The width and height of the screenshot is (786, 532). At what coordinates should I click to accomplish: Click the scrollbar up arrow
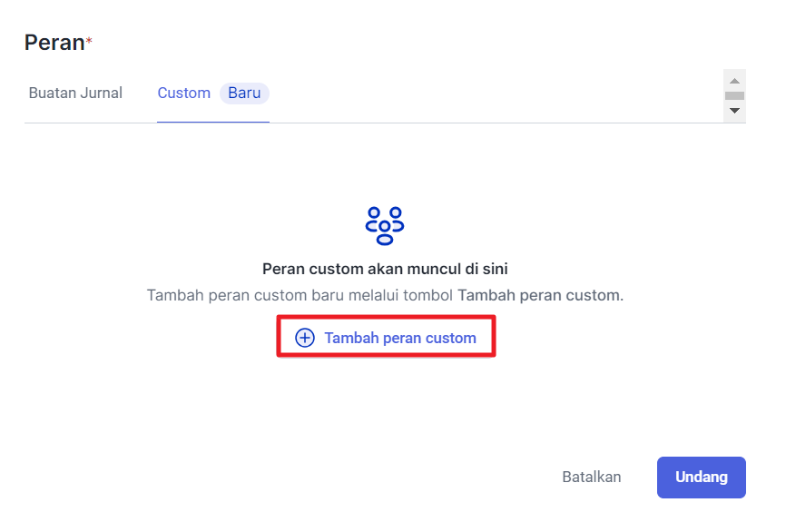pyautogui.click(x=735, y=81)
